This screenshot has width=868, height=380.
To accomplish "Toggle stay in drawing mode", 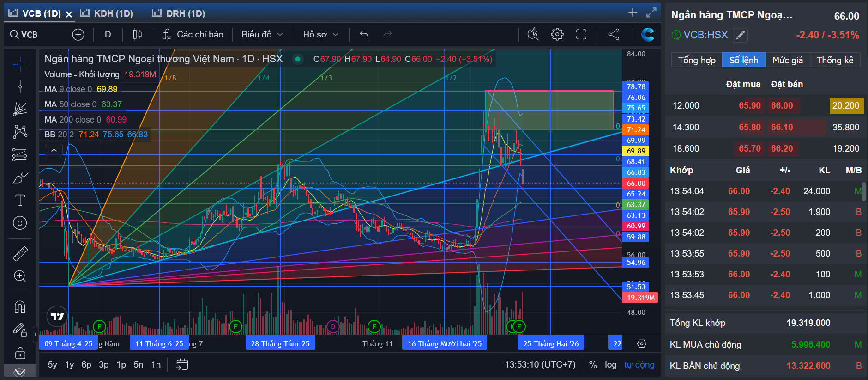I will tap(20, 330).
